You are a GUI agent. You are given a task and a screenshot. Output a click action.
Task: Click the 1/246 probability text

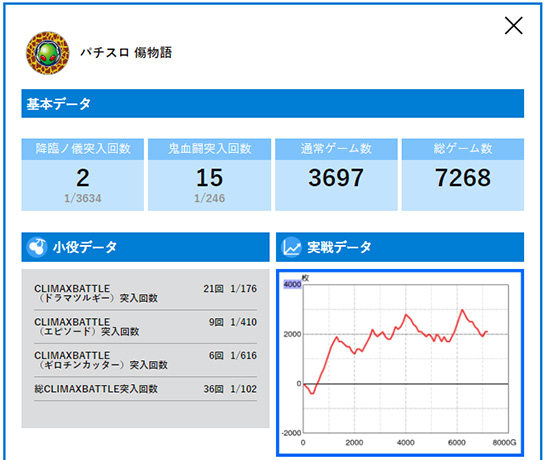point(210,198)
